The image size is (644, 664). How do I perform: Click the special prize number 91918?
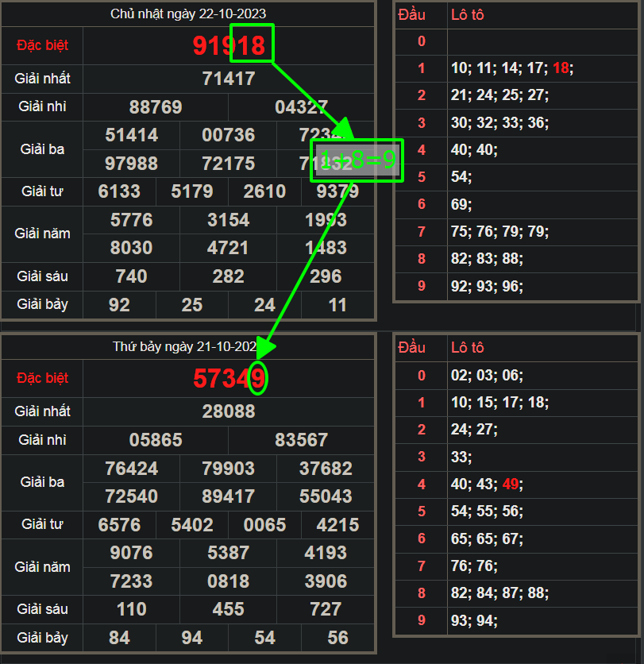[x=229, y=45]
